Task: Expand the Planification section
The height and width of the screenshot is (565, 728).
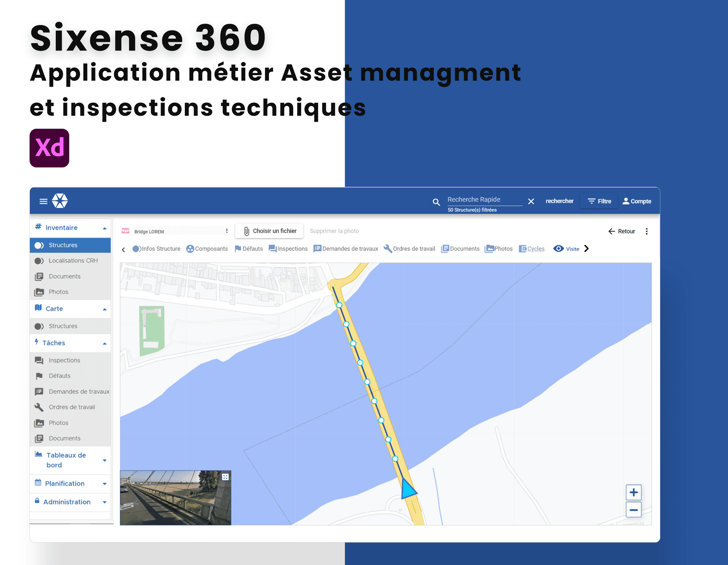Action: pyautogui.click(x=70, y=484)
